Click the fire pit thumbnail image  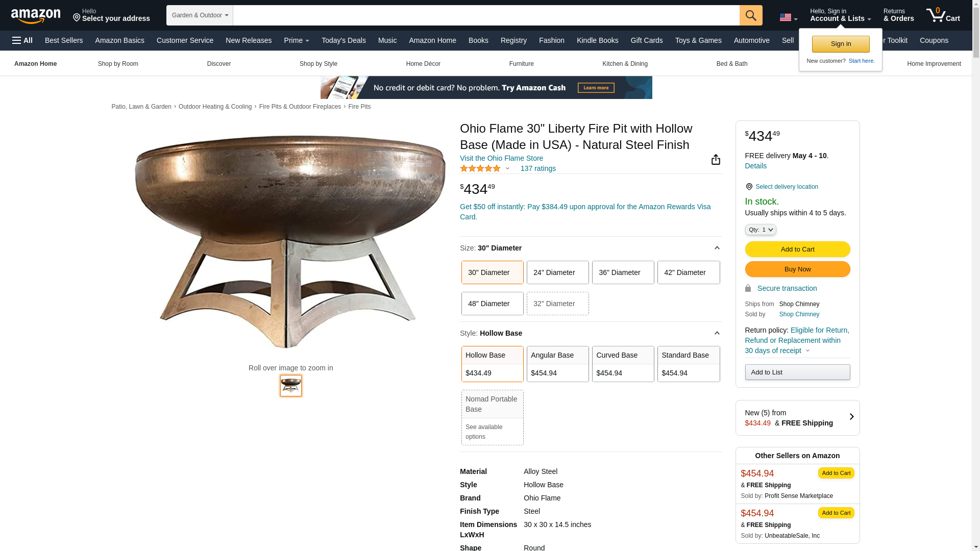pos(291,386)
